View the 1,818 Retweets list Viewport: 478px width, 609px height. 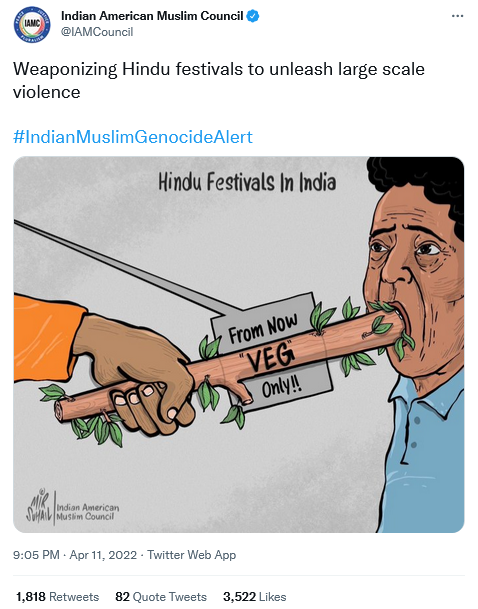click(x=57, y=597)
